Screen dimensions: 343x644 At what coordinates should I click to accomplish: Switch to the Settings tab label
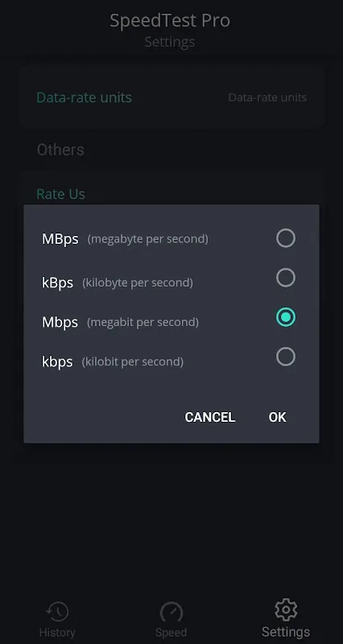tap(286, 631)
